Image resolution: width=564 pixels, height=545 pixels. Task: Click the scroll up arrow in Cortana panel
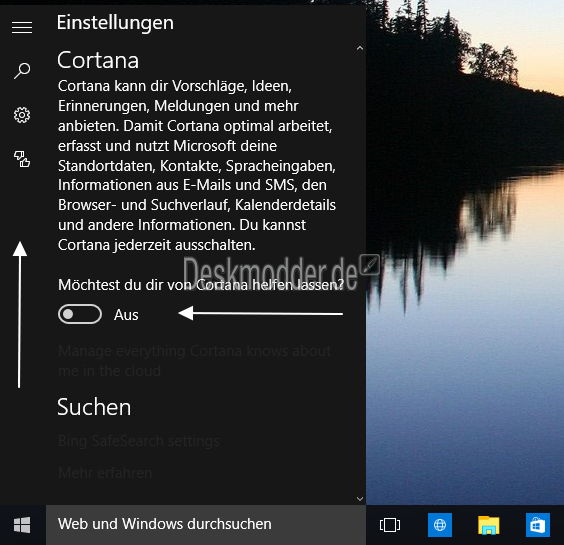pos(360,48)
